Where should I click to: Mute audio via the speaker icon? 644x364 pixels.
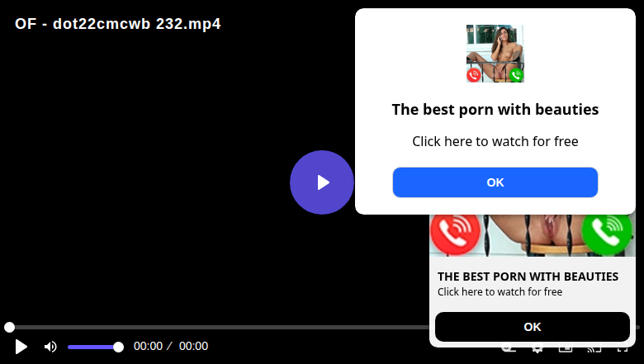tap(50, 347)
